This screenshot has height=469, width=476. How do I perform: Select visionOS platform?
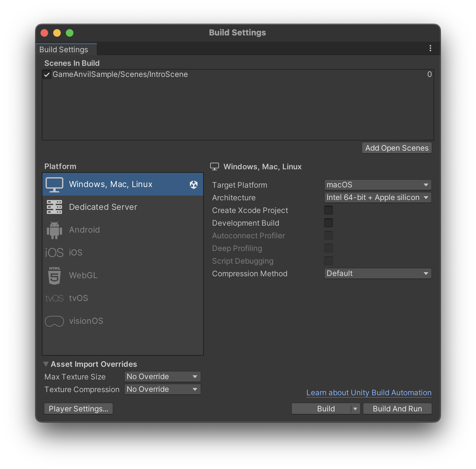point(123,321)
